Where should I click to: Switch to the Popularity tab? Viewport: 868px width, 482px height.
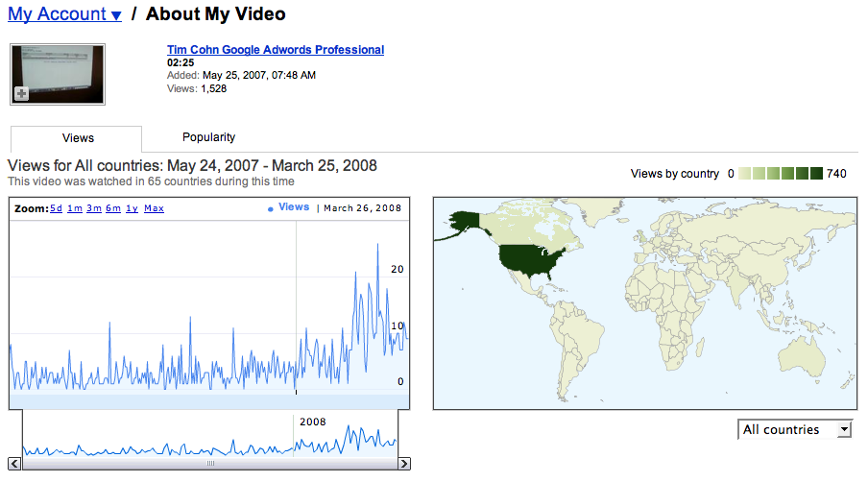208,137
